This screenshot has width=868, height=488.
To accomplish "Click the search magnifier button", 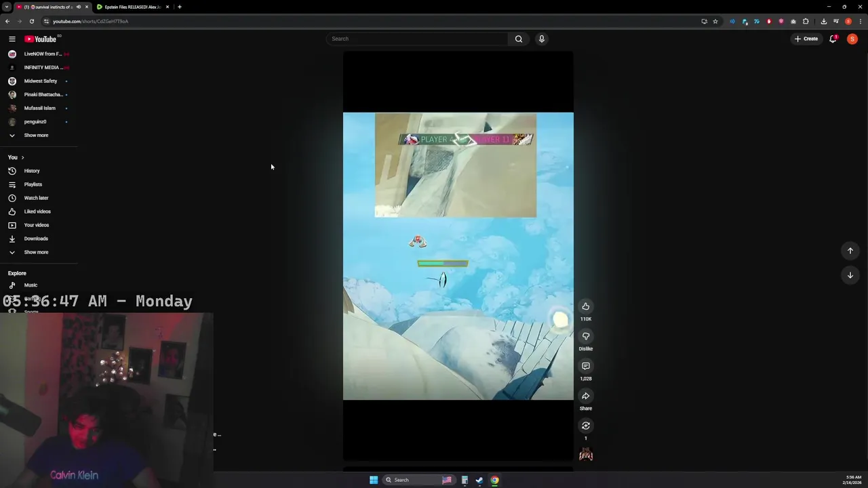I will (x=519, y=39).
